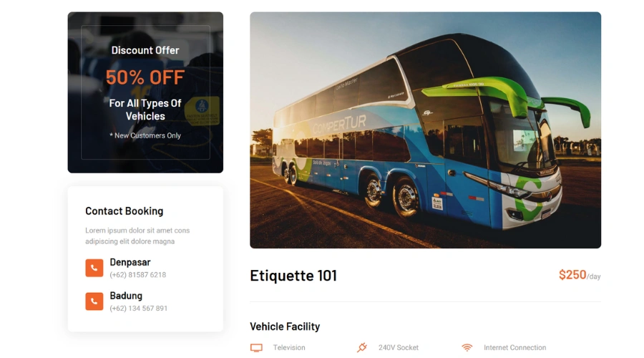Click the New Customers Only note

145,135
